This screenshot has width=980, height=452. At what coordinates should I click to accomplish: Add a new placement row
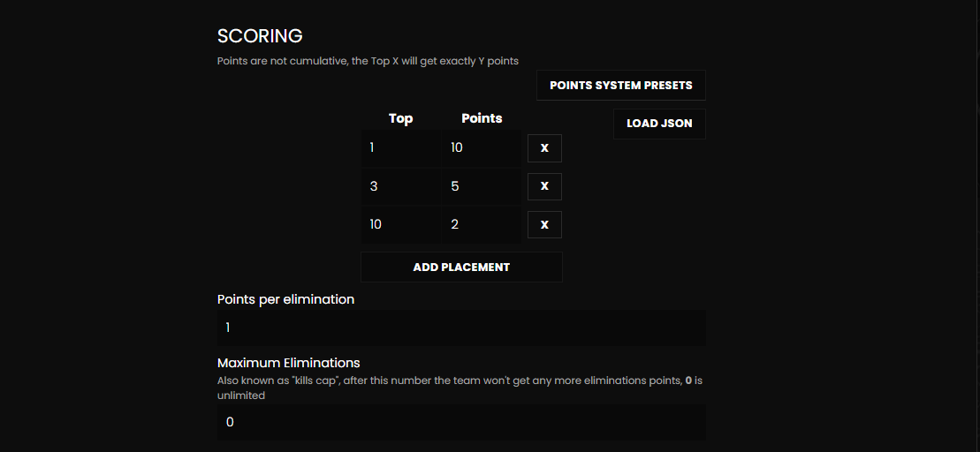(461, 267)
